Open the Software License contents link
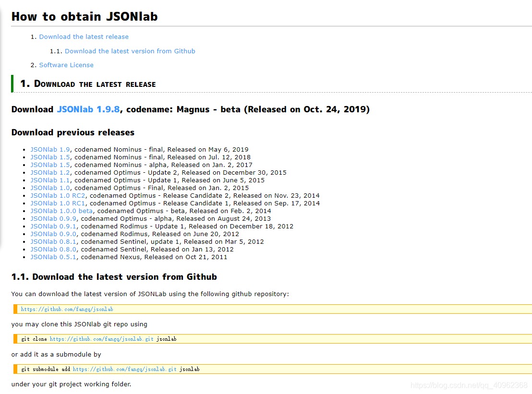The image size is (532, 394). 66,65
